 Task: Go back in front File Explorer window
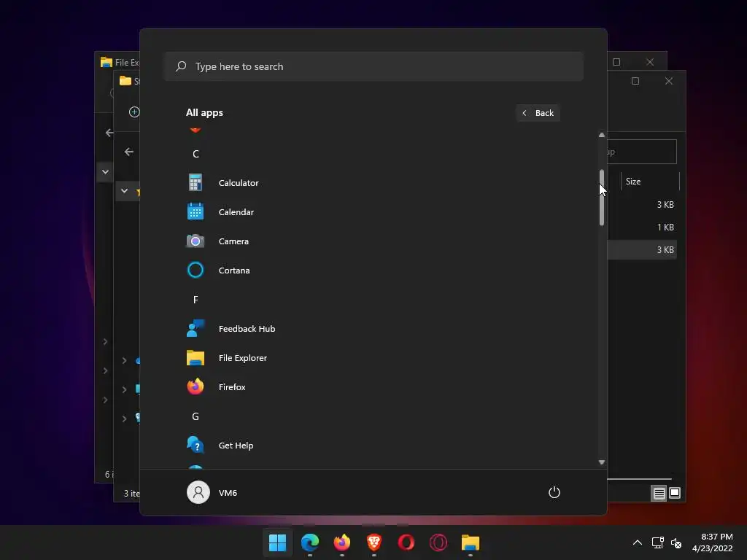click(x=128, y=152)
